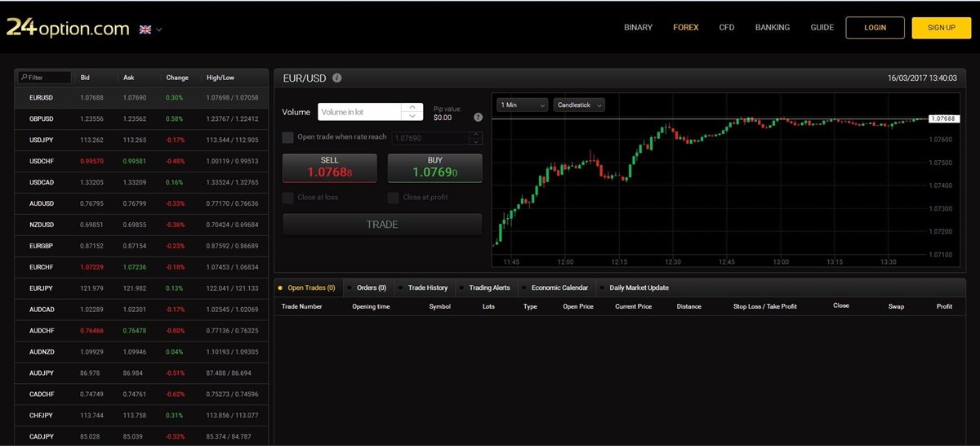Switch to the Trade History tab

[427, 288]
